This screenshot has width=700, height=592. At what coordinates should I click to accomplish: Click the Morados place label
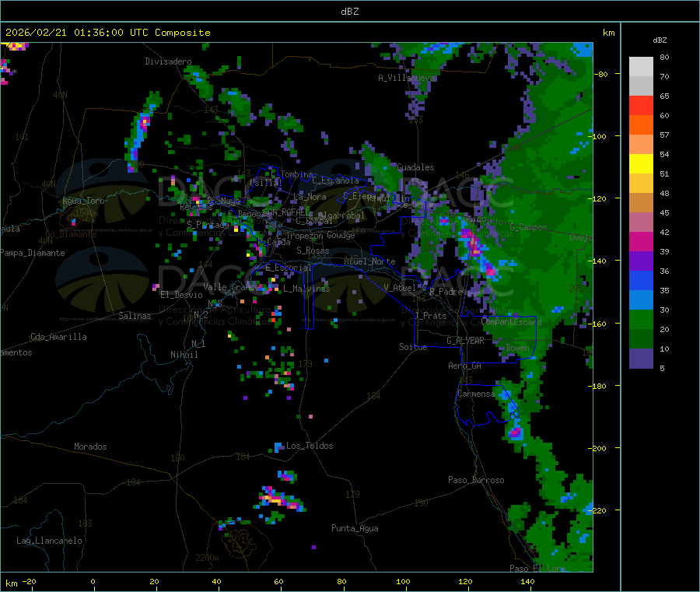[90, 447]
